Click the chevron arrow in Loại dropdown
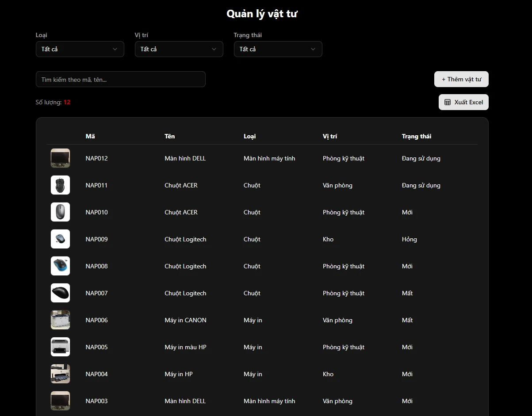Screen dimensions: 532x416 pyautogui.click(x=115, y=49)
